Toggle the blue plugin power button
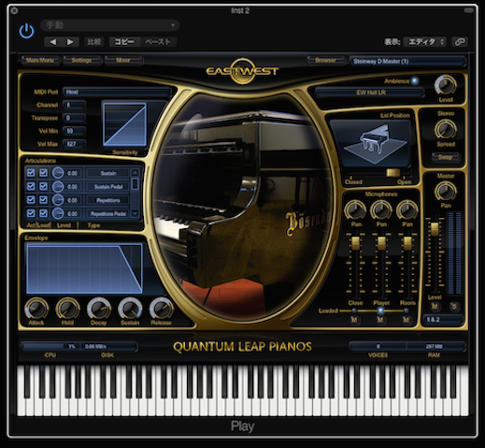The width and height of the screenshot is (485, 448). [26, 31]
